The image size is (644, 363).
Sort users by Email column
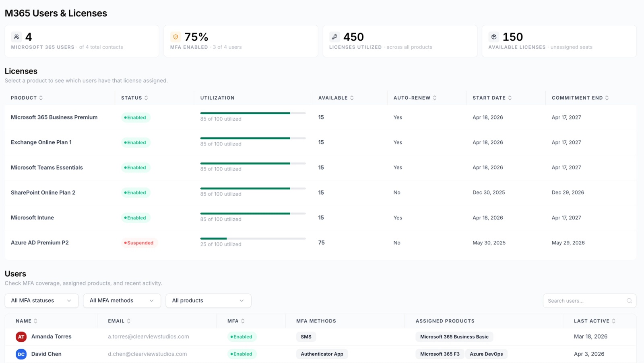pos(119,321)
